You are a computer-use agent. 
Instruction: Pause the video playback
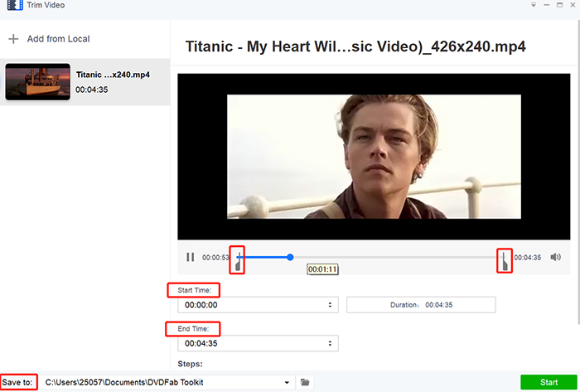[191, 258]
